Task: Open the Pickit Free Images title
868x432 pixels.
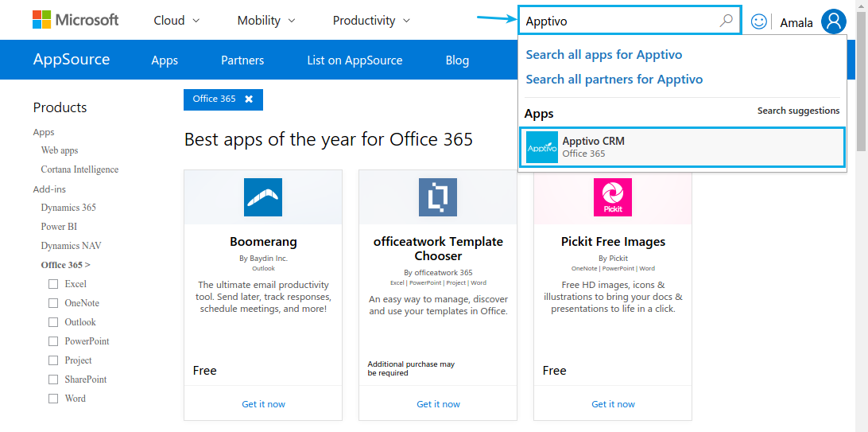Action: pos(613,242)
